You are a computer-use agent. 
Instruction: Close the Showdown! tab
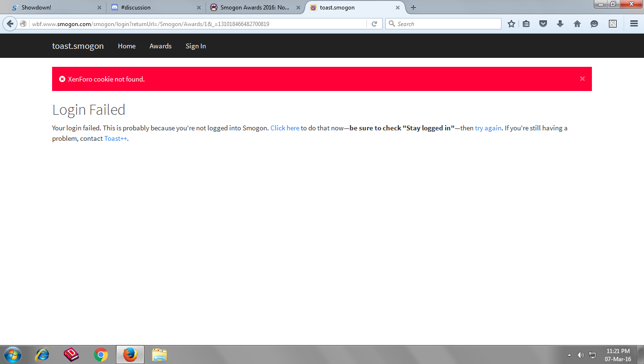99,8
